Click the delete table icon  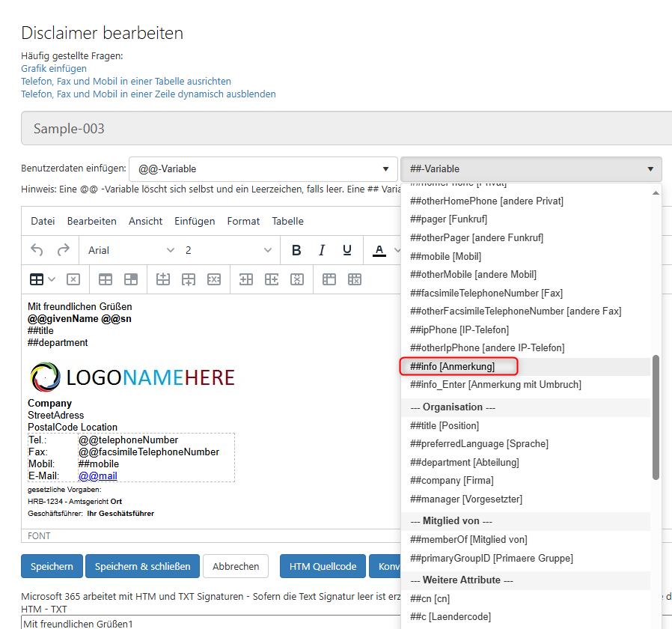[x=73, y=279]
